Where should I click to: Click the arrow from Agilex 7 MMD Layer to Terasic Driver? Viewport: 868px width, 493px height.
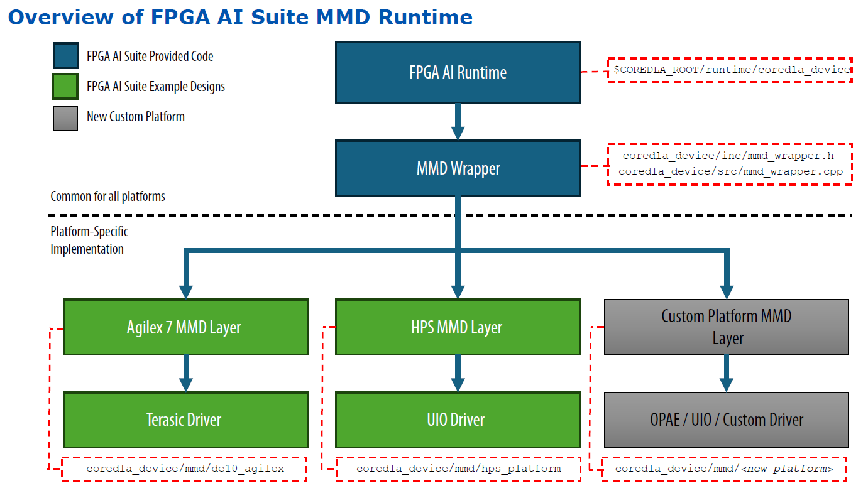[x=185, y=373]
